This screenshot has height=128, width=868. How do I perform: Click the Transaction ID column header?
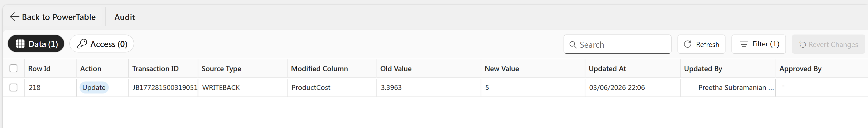tap(155, 69)
